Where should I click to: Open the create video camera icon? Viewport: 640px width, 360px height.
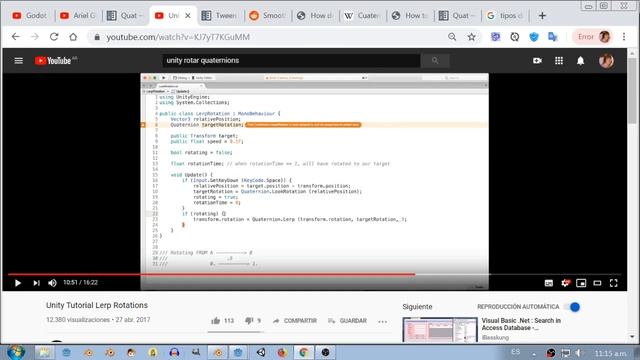click(x=537, y=61)
